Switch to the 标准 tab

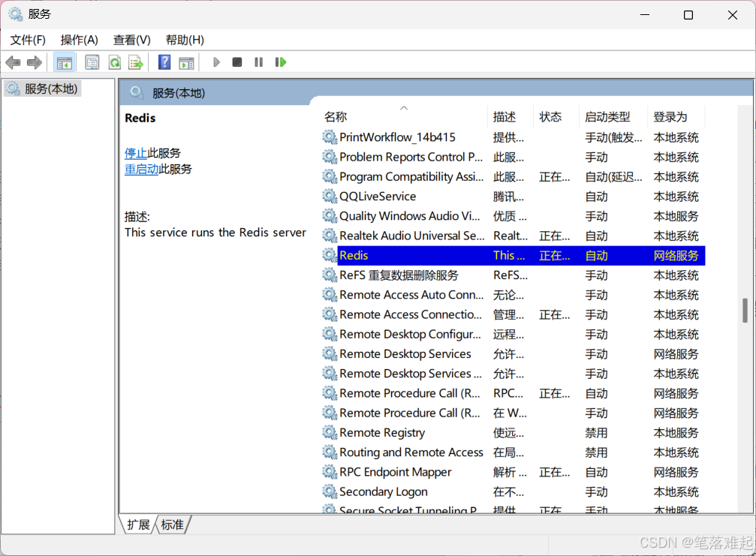click(173, 524)
